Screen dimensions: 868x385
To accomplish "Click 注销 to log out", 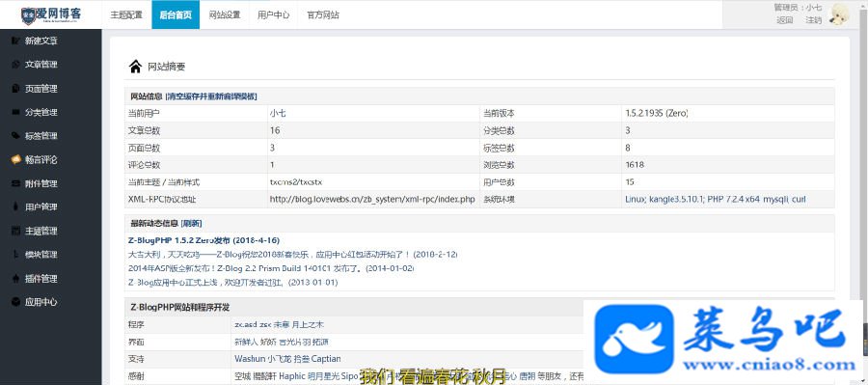I will (813, 20).
